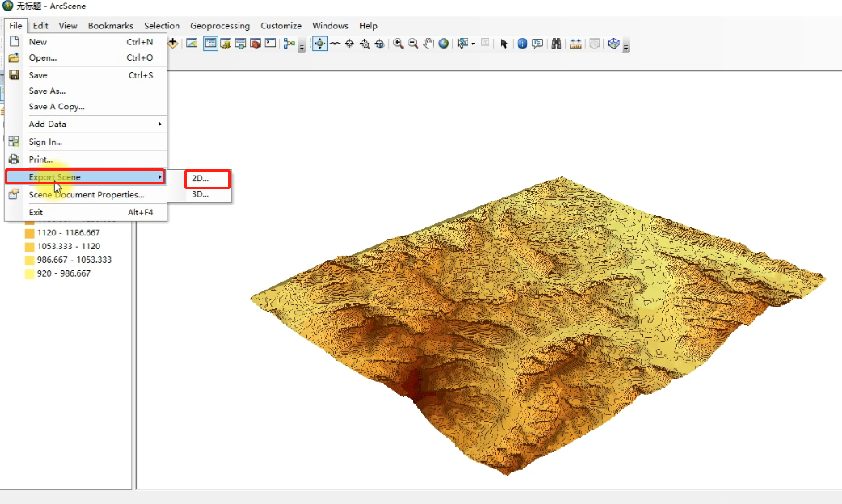Open the Find tool with binoculars icon

(556, 44)
